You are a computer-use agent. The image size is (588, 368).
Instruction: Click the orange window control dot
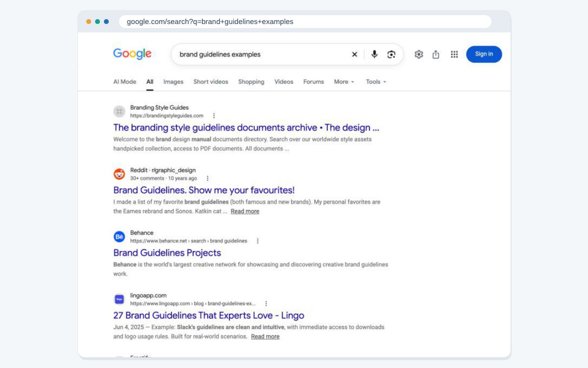(89, 22)
